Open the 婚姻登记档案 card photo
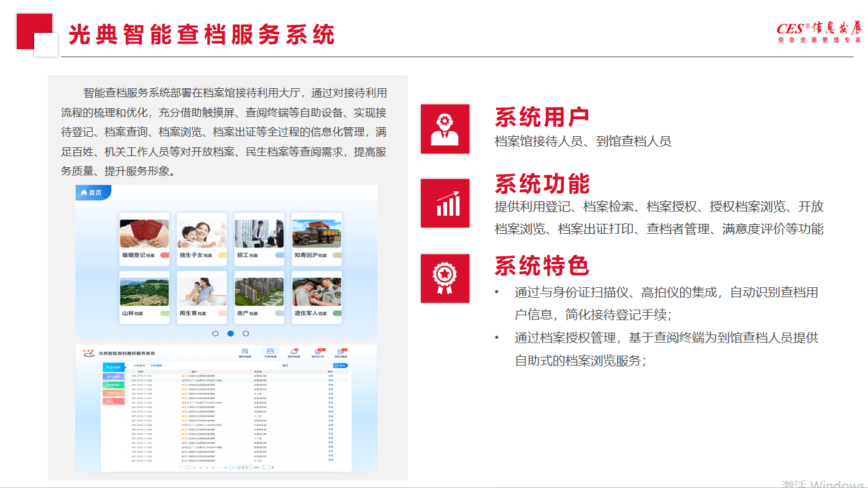Screen dimensions: 868x488 pyautogui.click(x=144, y=234)
